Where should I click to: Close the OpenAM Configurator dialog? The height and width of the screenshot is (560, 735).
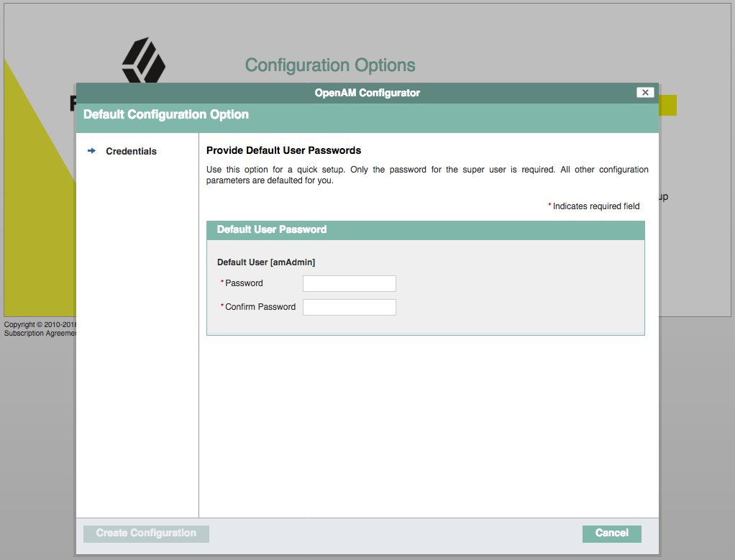[x=645, y=92]
